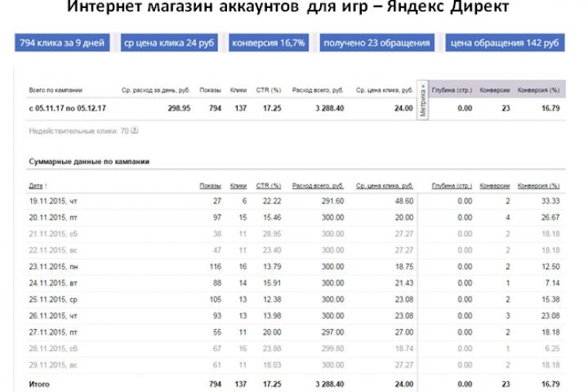588x392 pixels.
Task: Click the blue label получено 23 обращения
Action: [x=376, y=42]
